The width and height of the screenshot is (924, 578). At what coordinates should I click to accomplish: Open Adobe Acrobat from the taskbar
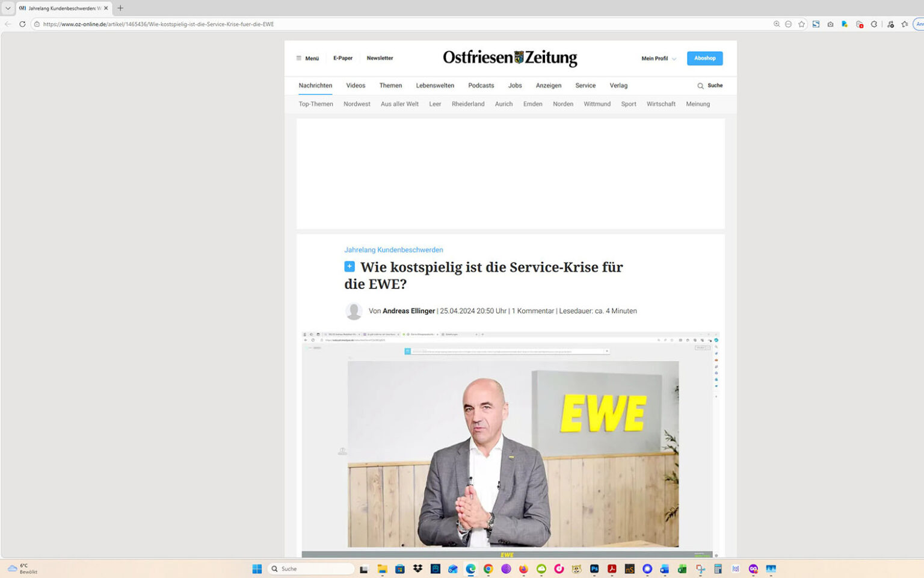612,568
